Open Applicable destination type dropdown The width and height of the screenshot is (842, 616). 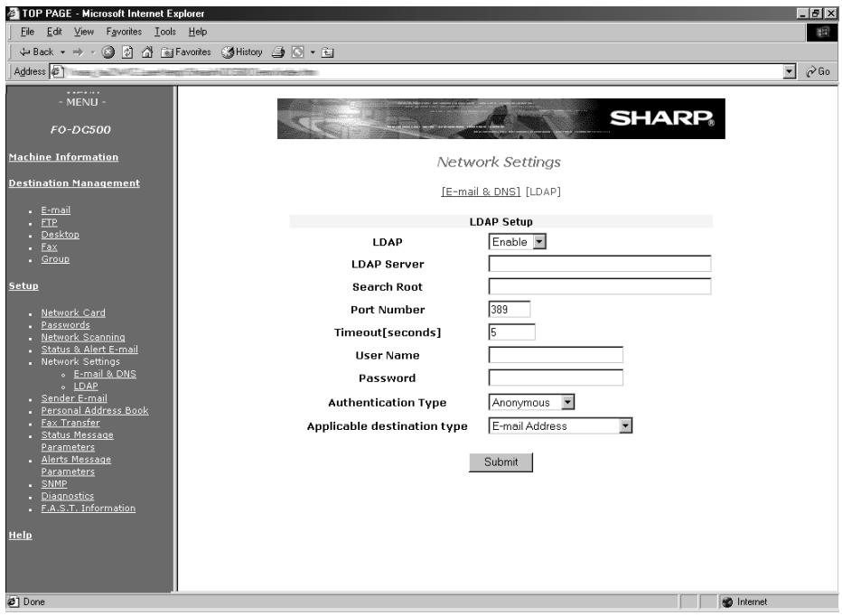point(560,426)
